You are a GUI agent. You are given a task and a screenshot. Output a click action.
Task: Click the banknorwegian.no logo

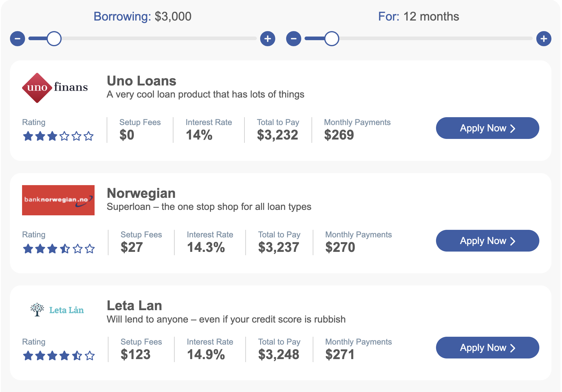pos(58,200)
